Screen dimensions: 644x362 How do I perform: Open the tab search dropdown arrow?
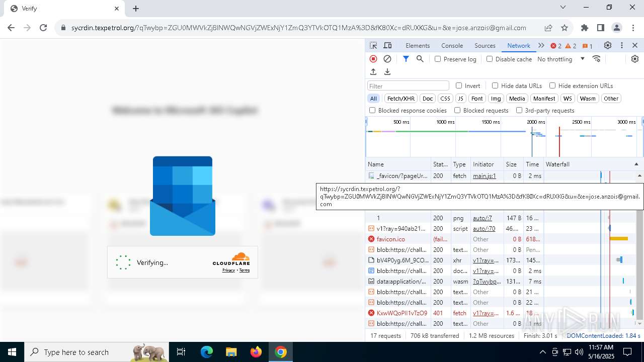[564, 8]
